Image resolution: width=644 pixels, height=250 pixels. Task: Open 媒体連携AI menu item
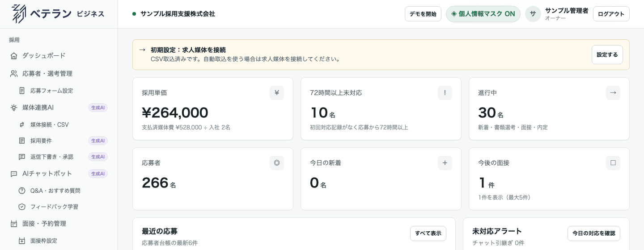59,108
